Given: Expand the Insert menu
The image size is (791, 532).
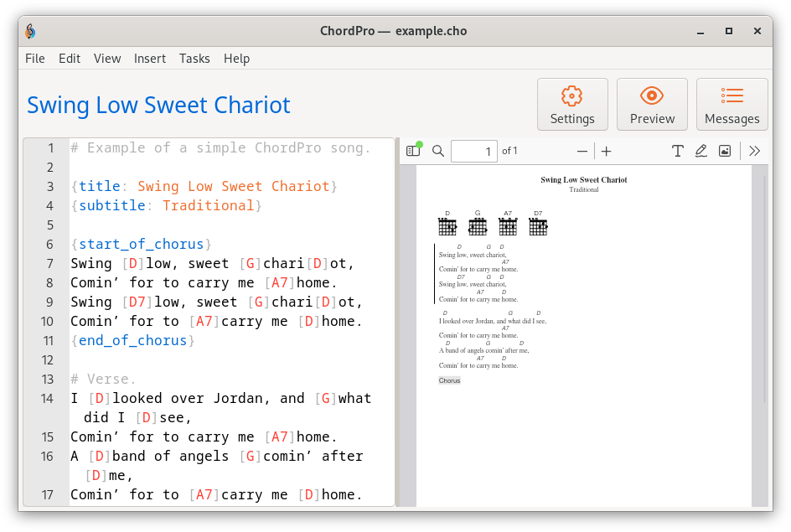Looking at the screenshot, I should tap(150, 59).
